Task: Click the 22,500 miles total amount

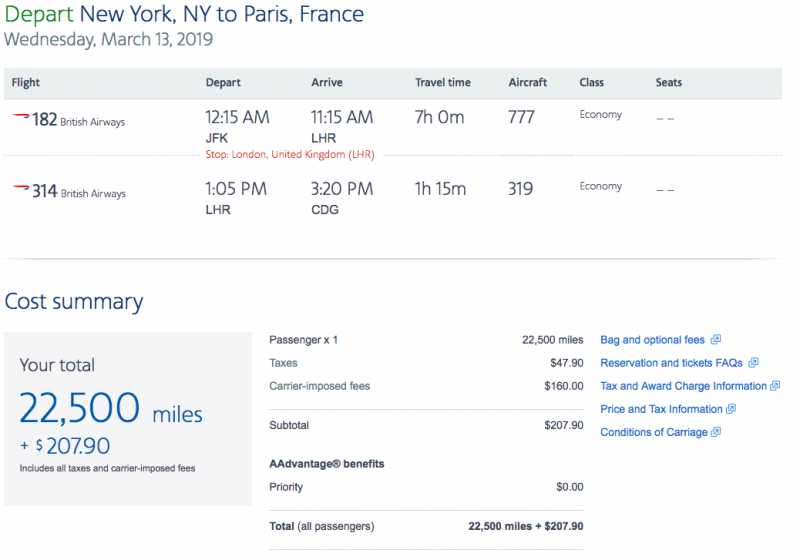Action: pyautogui.click(x=111, y=409)
